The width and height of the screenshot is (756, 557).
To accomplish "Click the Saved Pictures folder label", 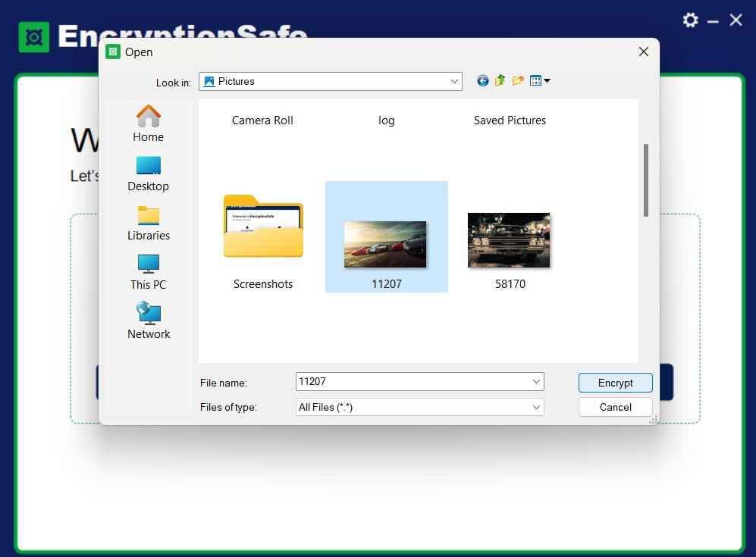I will coord(510,120).
